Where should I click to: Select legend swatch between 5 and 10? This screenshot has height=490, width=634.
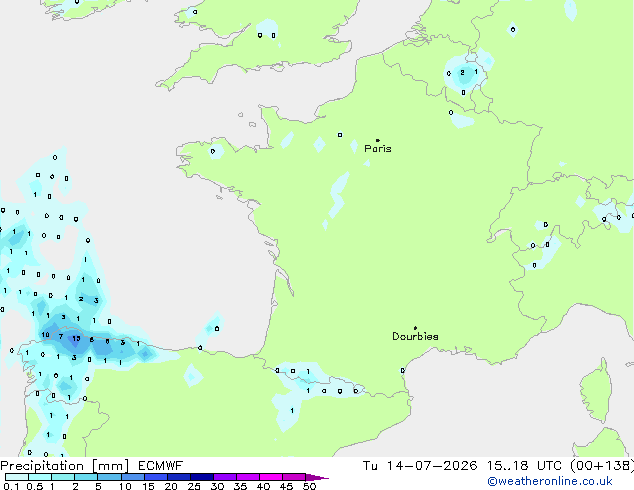coord(109,477)
